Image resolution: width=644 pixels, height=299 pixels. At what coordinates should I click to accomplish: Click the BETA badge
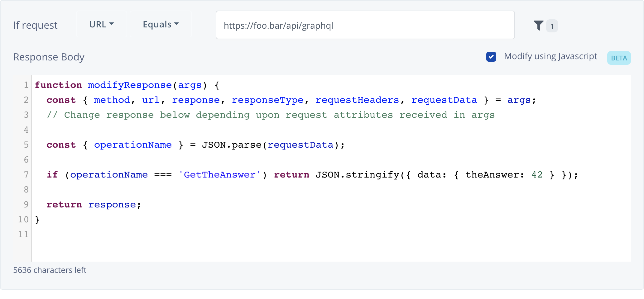(x=619, y=58)
